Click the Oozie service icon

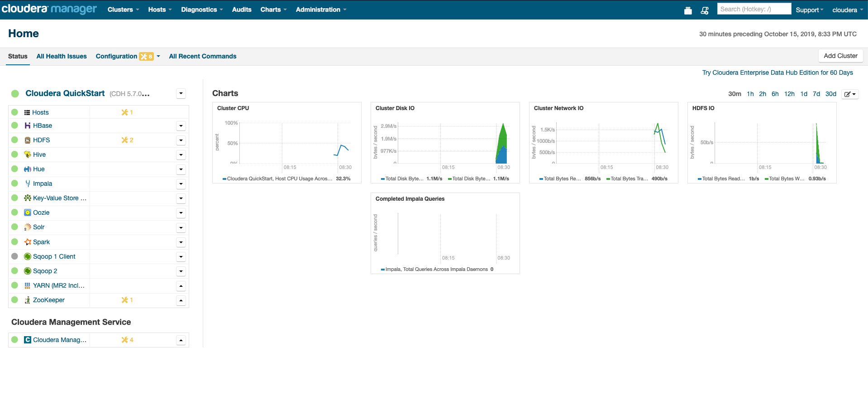(28, 212)
